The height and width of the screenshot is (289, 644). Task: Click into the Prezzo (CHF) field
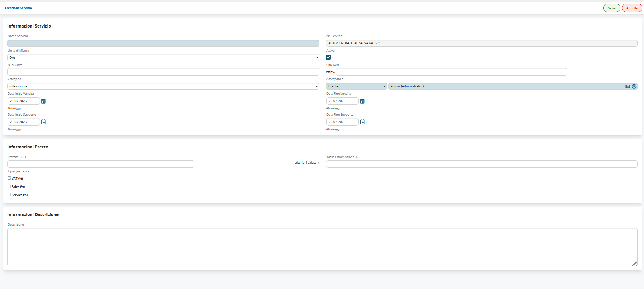[x=101, y=164]
